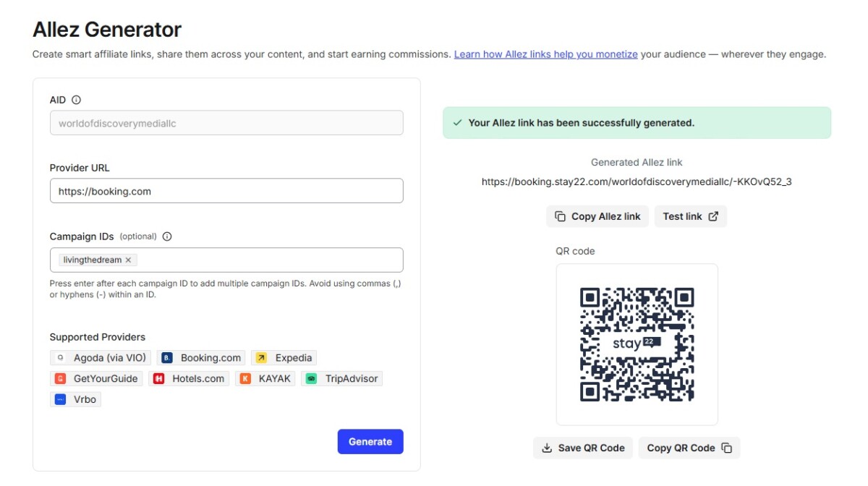Screen dimensions: 868x486
Task: Click the Agoda (via VIO) provider icon
Action: coord(60,358)
